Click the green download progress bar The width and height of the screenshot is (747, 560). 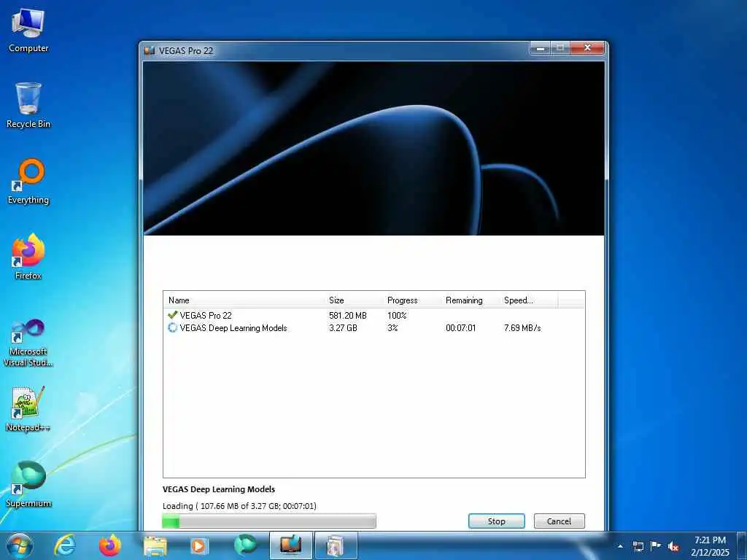point(269,521)
